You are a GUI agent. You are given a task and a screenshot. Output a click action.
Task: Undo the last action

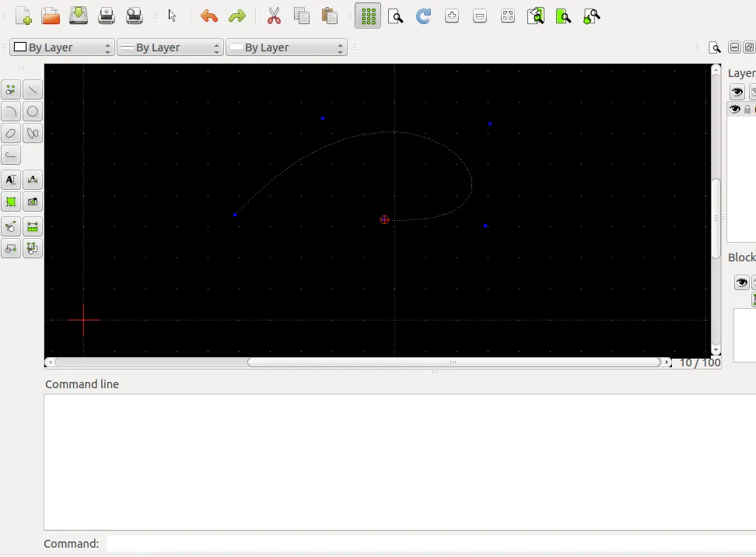click(208, 16)
